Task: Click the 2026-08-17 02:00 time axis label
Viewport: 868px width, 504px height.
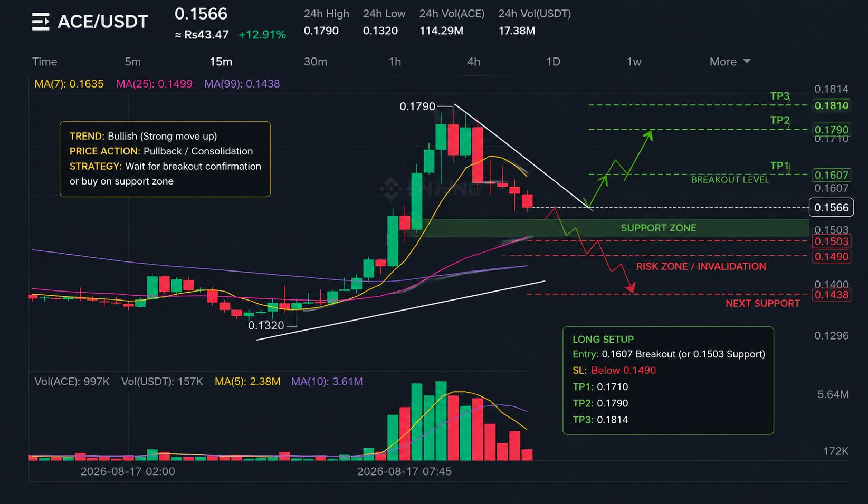Action: [x=128, y=471]
